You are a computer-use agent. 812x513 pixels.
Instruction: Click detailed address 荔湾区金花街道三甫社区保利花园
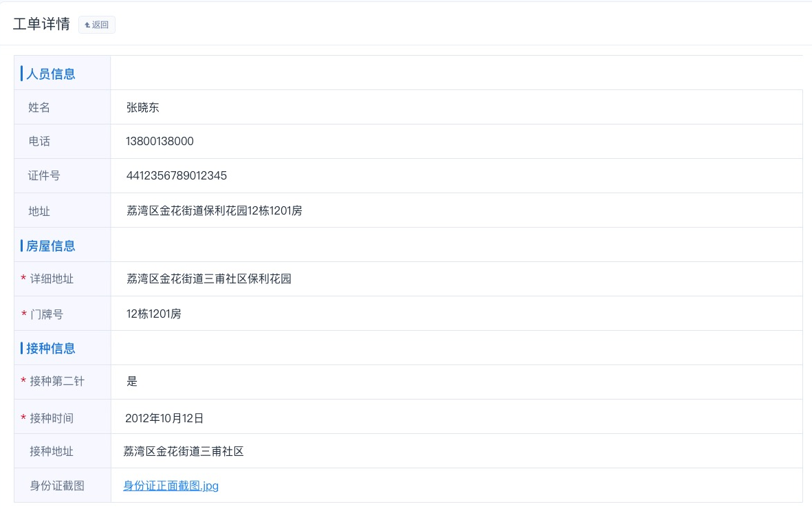click(209, 279)
